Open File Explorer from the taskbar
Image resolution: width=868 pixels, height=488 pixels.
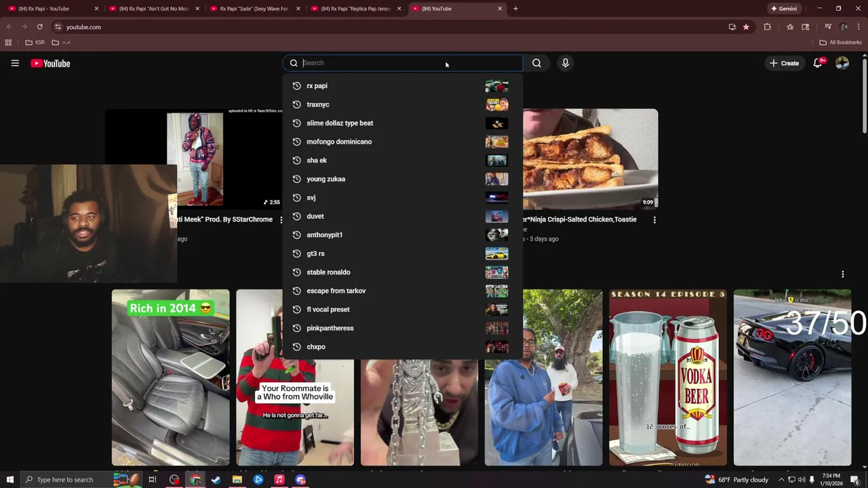point(237,480)
